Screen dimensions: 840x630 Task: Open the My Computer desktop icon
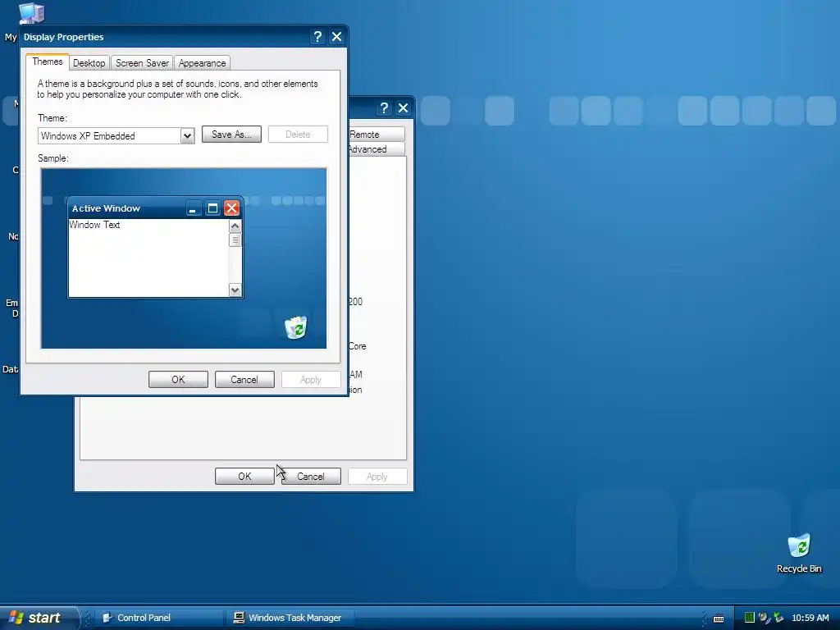pyautogui.click(x=31, y=13)
